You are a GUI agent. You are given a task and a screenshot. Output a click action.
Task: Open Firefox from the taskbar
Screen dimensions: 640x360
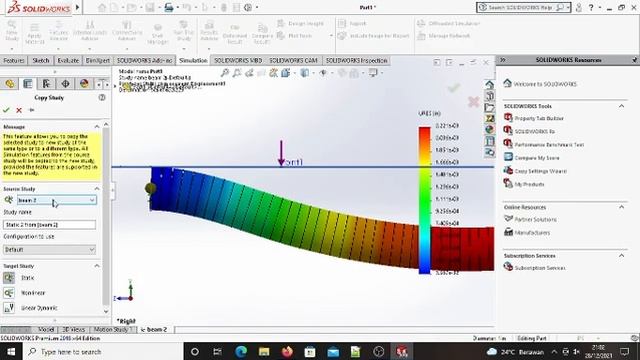click(x=287, y=351)
